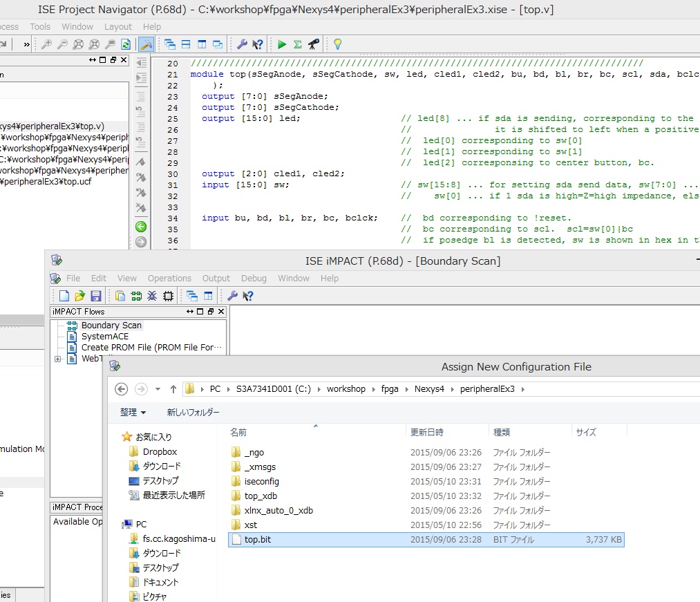The height and width of the screenshot is (602, 700).
Task: Click the telescope icon in ISE toolbar
Action: [313, 44]
